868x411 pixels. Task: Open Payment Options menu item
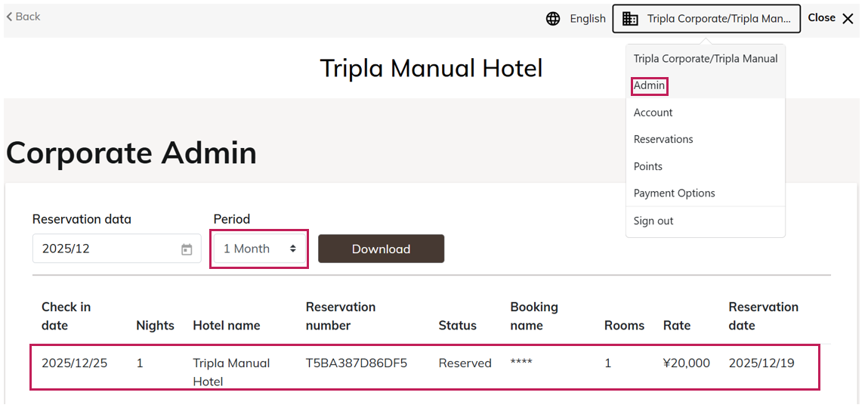[x=674, y=193]
